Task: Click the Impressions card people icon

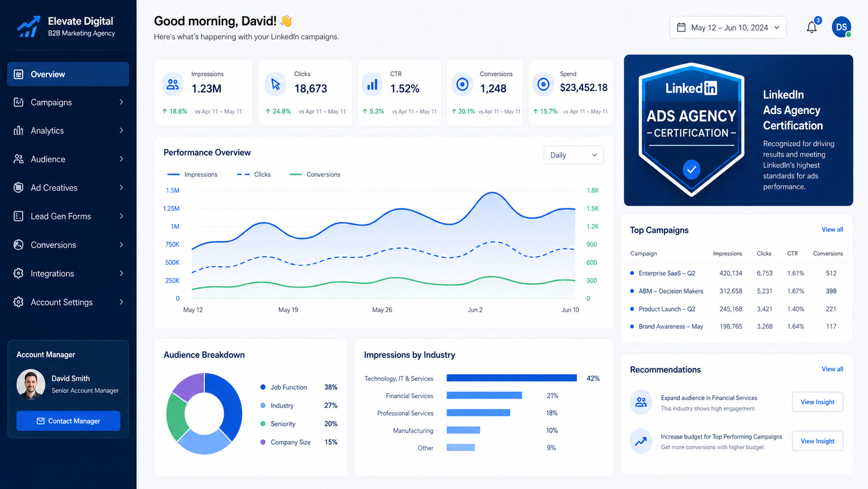Action: click(173, 84)
